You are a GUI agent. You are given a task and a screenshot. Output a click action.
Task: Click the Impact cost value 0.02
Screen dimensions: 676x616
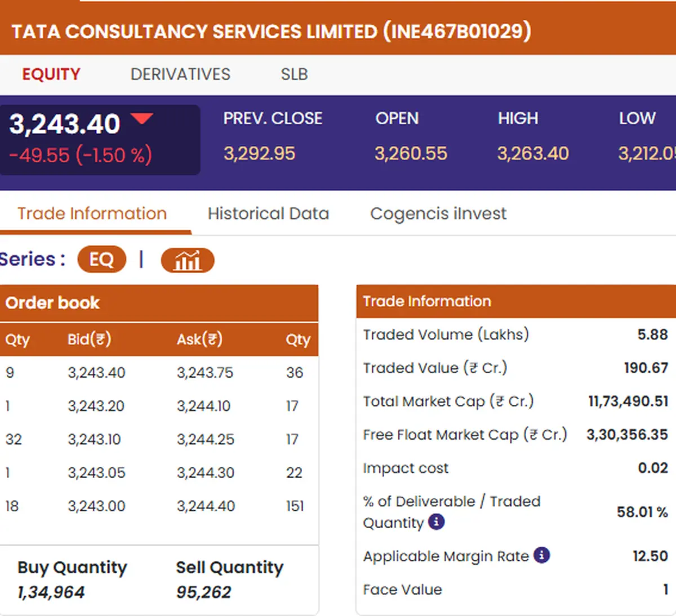[x=653, y=468]
